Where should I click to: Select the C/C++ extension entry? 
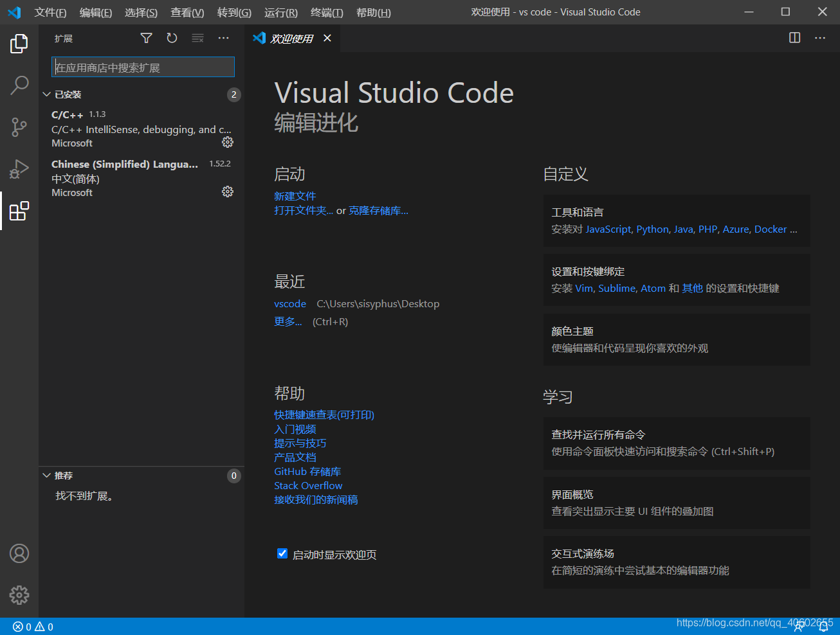(x=142, y=129)
